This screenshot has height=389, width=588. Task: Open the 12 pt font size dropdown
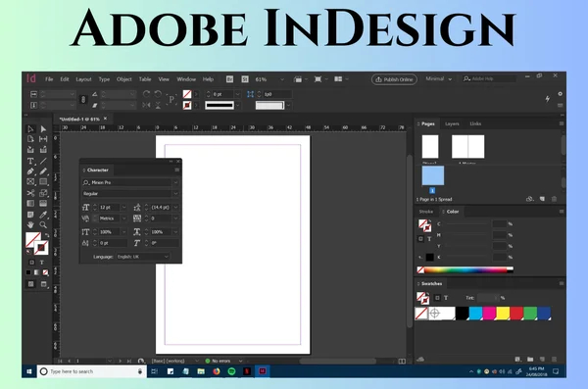click(123, 207)
